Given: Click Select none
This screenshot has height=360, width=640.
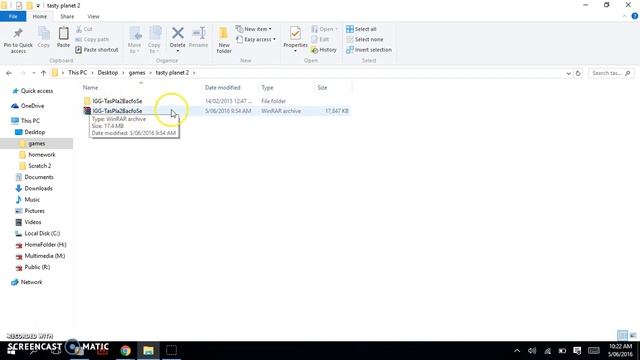Looking at the screenshot, I should (364, 39).
